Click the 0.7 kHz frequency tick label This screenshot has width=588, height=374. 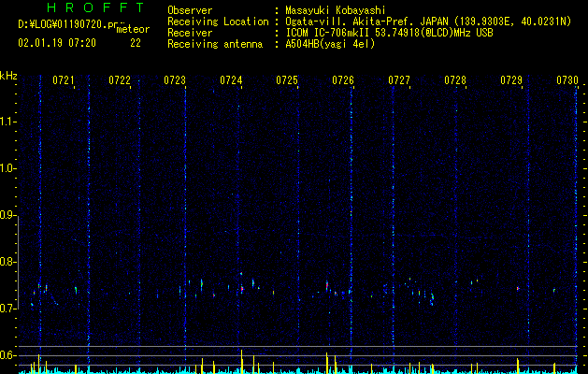coord(7,309)
